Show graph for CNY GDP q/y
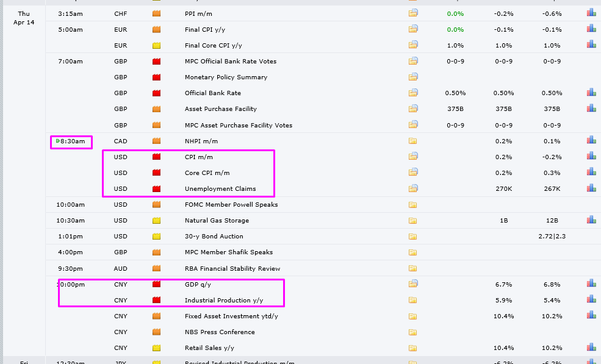Viewport: 601px width, 364px height. click(591, 283)
